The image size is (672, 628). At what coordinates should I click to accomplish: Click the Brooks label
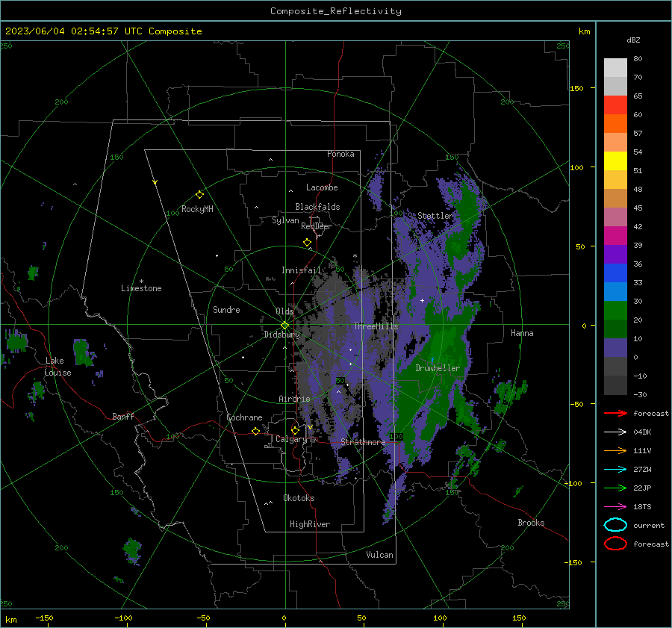tap(531, 523)
